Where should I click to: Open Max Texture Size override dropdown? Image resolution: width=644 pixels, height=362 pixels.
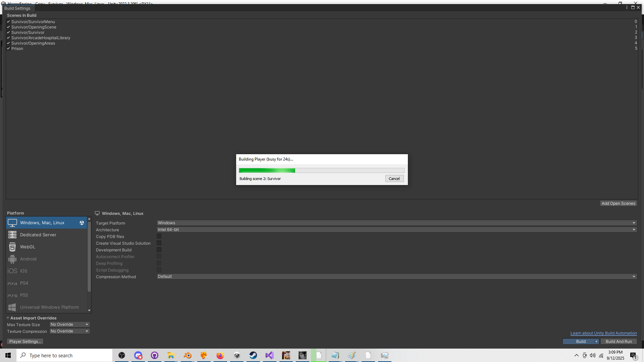click(x=69, y=324)
